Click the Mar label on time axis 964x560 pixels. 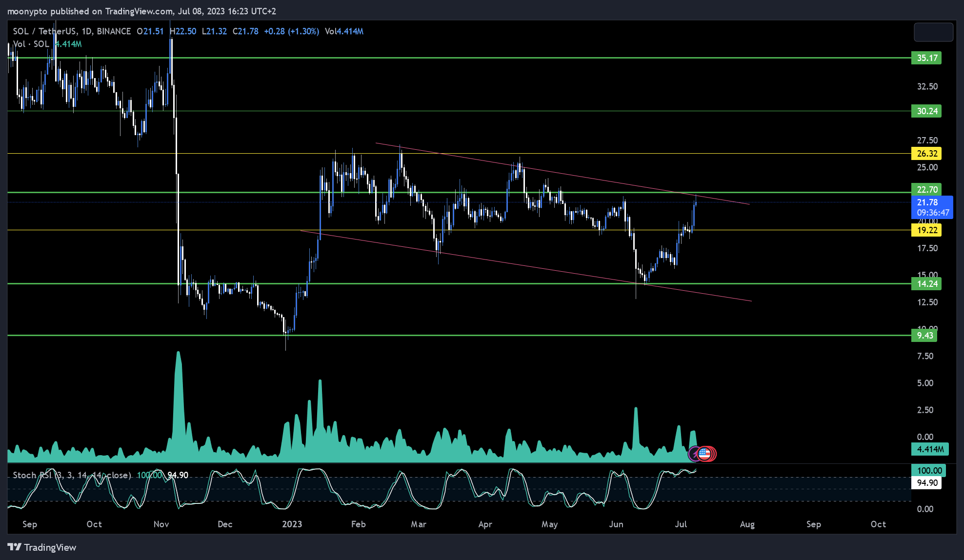[x=419, y=524]
